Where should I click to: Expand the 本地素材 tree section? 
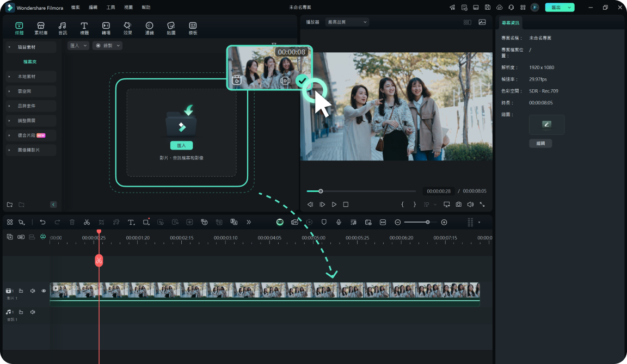[9, 77]
